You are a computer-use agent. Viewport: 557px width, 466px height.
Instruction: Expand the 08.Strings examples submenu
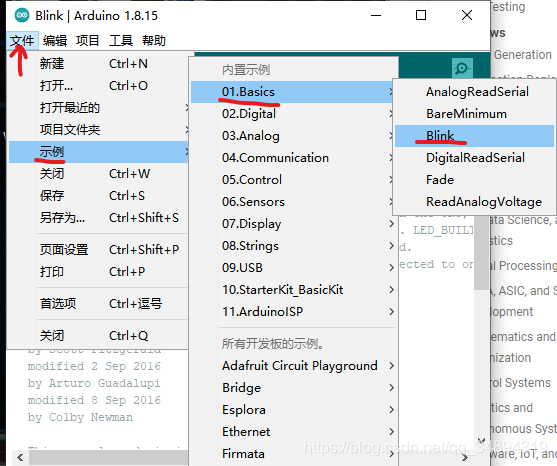click(293, 246)
